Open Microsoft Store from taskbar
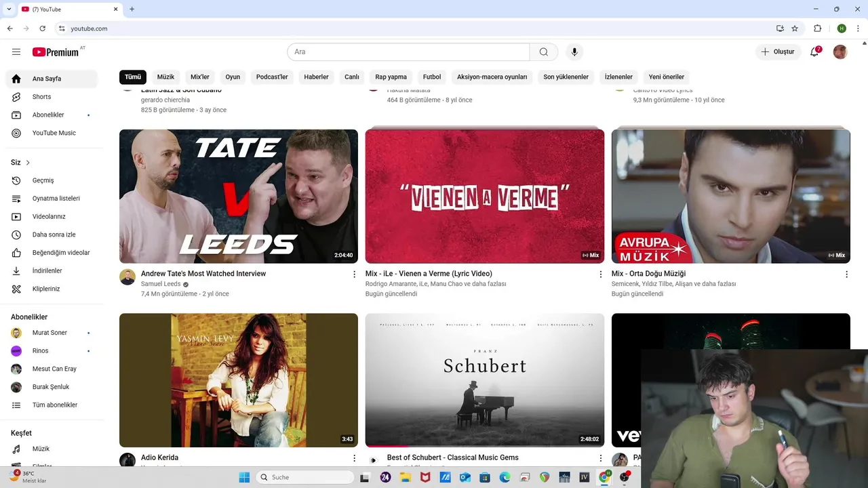Screen dimensions: 868x488 [485, 477]
